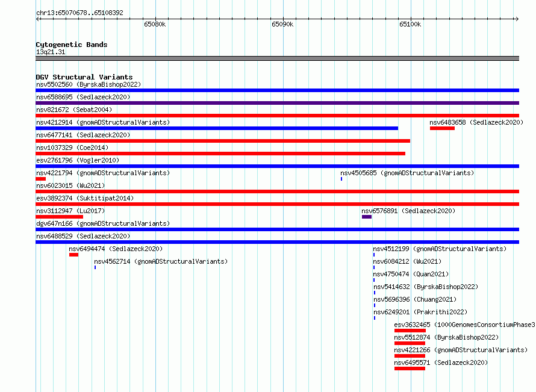Open the nsv5512874 (ByrskaBishop2022) label
The image size is (536, 392).
446,337
